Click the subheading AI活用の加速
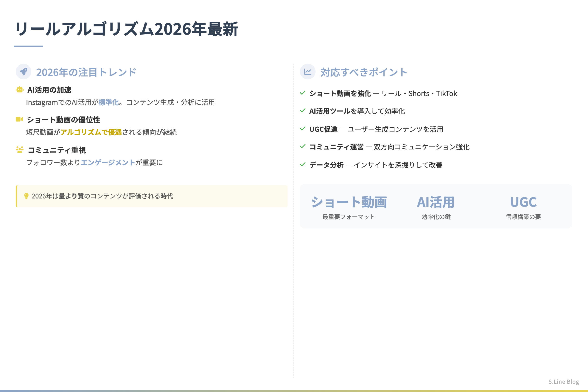The image size is (588, 392). click(49, 90)
